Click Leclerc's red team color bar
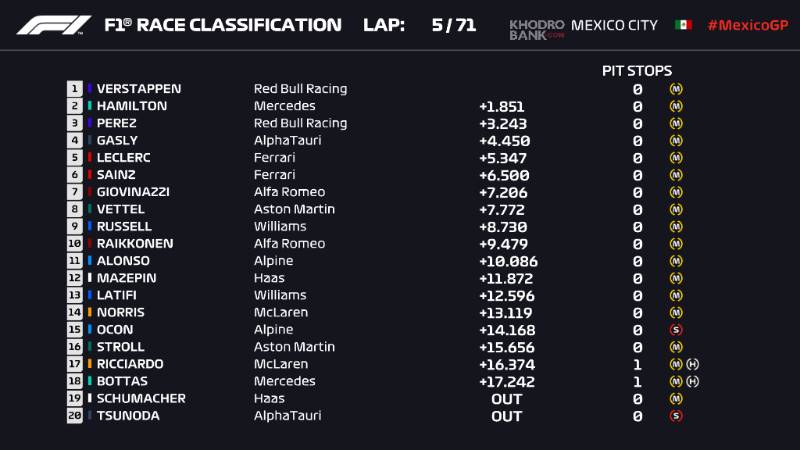The height and width of the screenshot is (450, 800). [90, 157]
